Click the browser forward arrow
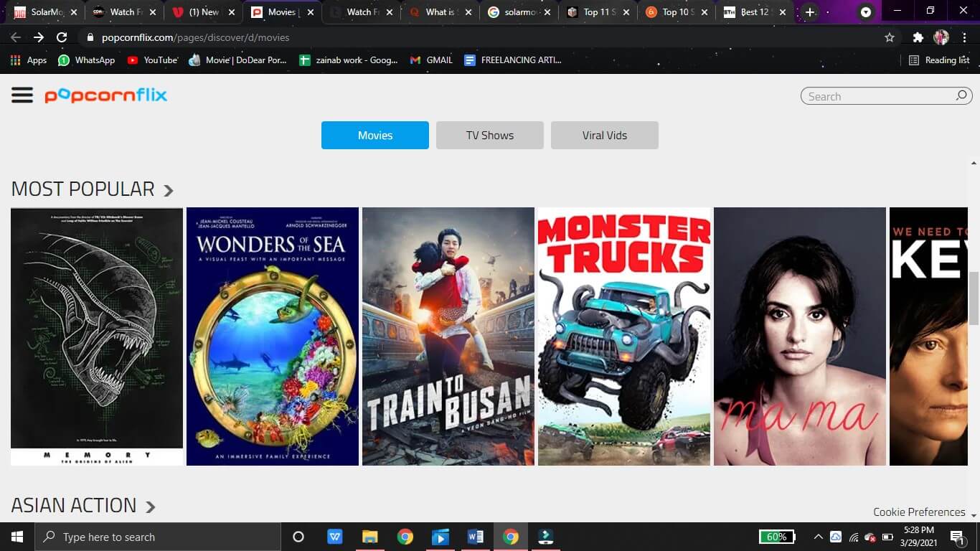This screenshot has height=551, width=980. tap(39, 37)
